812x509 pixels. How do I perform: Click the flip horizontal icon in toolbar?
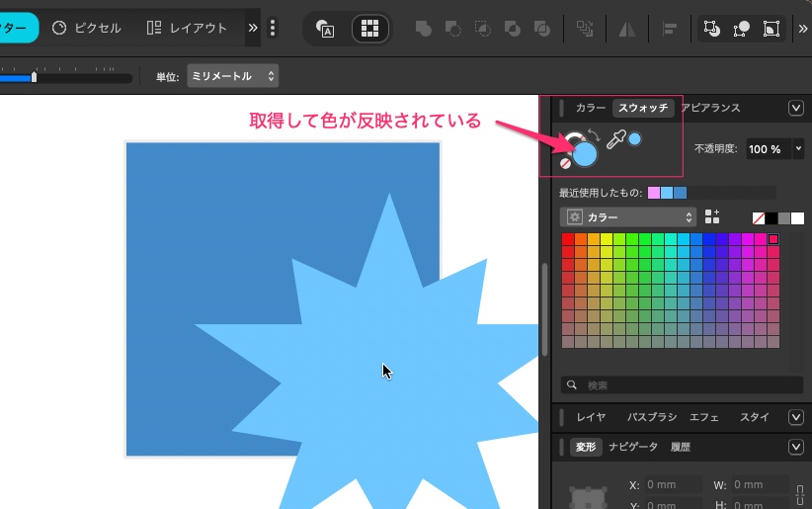tap(628, 29)
